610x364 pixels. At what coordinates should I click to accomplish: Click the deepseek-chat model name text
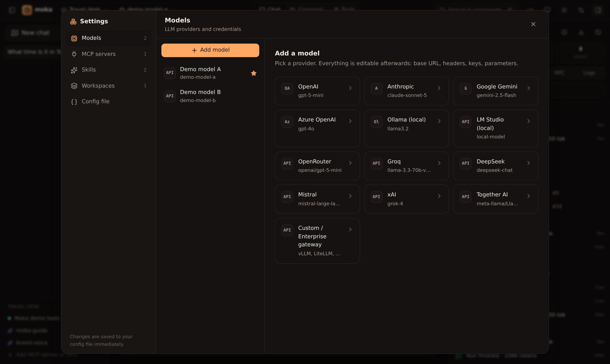coord(494,170)
